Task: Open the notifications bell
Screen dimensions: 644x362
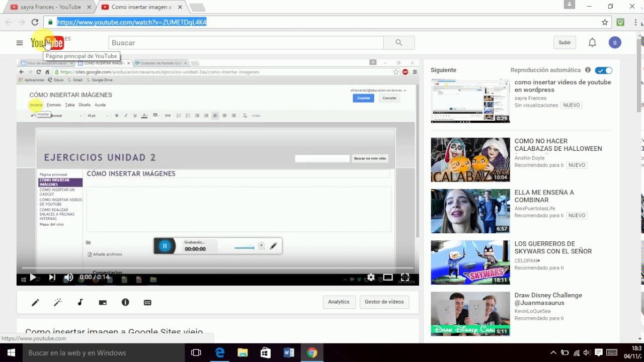Action: point(592,43)
